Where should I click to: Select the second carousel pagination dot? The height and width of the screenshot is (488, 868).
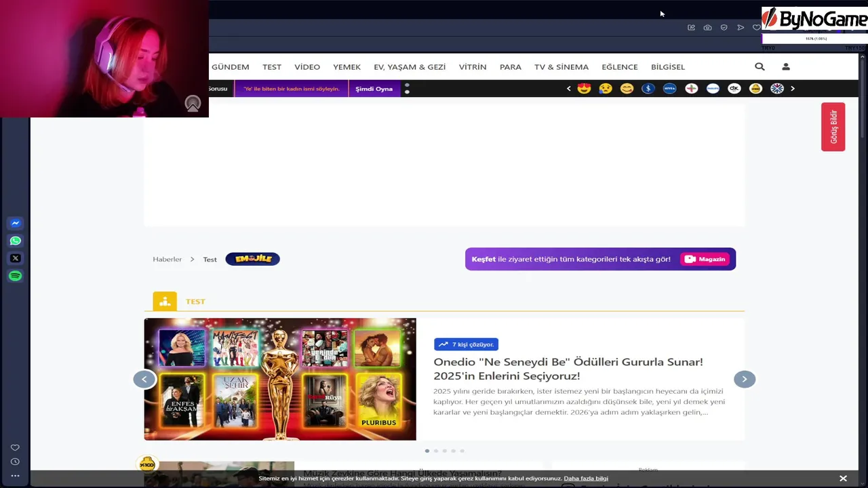436,451
